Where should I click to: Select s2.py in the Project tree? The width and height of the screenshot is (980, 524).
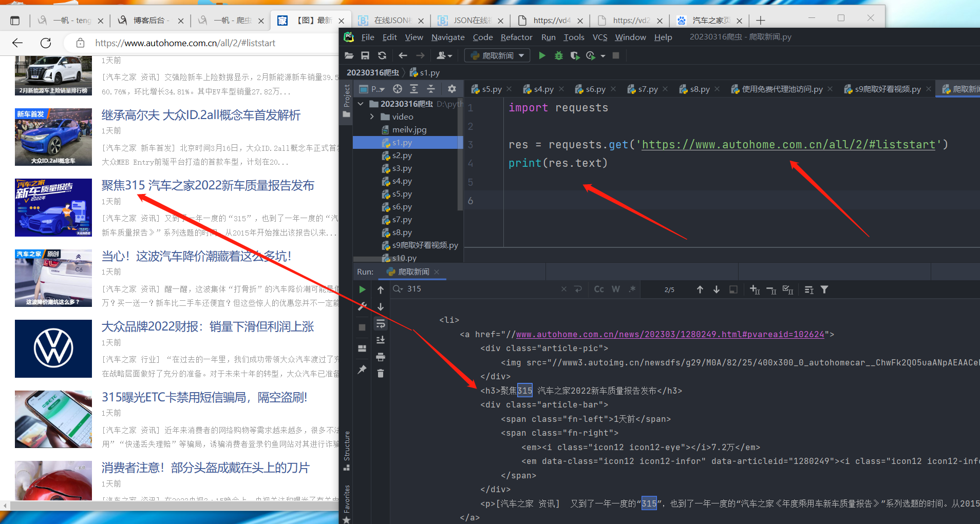pyautogui.click(x=402, y=156)
